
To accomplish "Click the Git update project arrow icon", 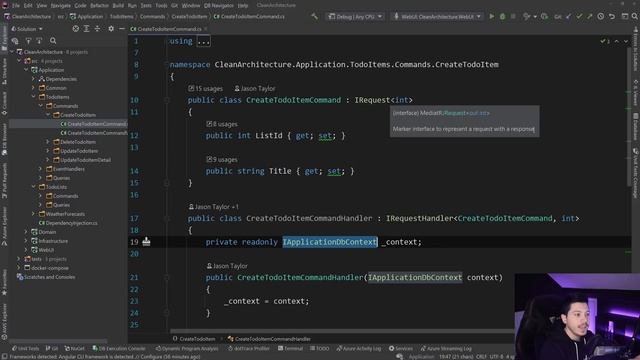I will (x=569, y=17).
